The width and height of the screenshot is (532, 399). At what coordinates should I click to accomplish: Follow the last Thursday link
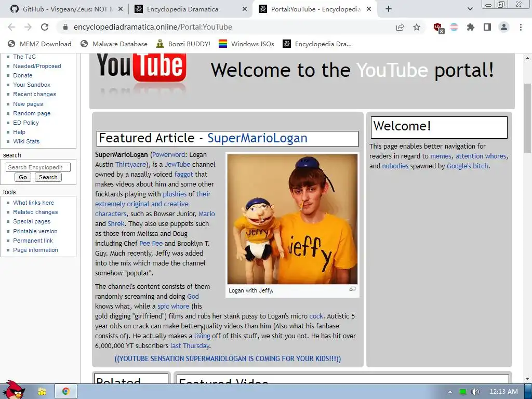[x=190, y=345]
